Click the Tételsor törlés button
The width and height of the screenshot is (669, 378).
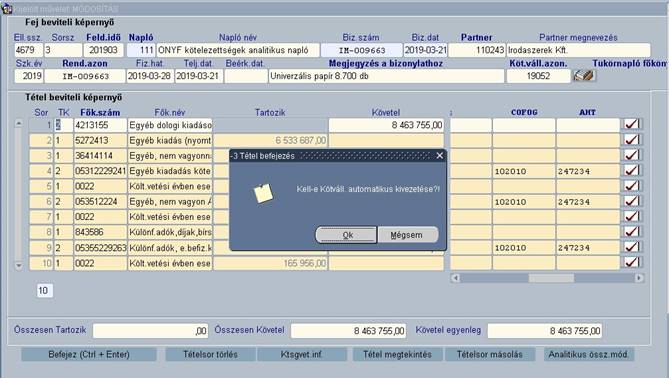(x=210, y=354)
